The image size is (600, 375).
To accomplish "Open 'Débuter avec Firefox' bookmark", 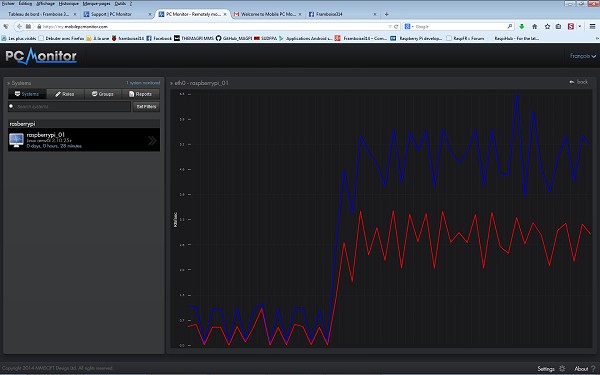I will point(62,38).
